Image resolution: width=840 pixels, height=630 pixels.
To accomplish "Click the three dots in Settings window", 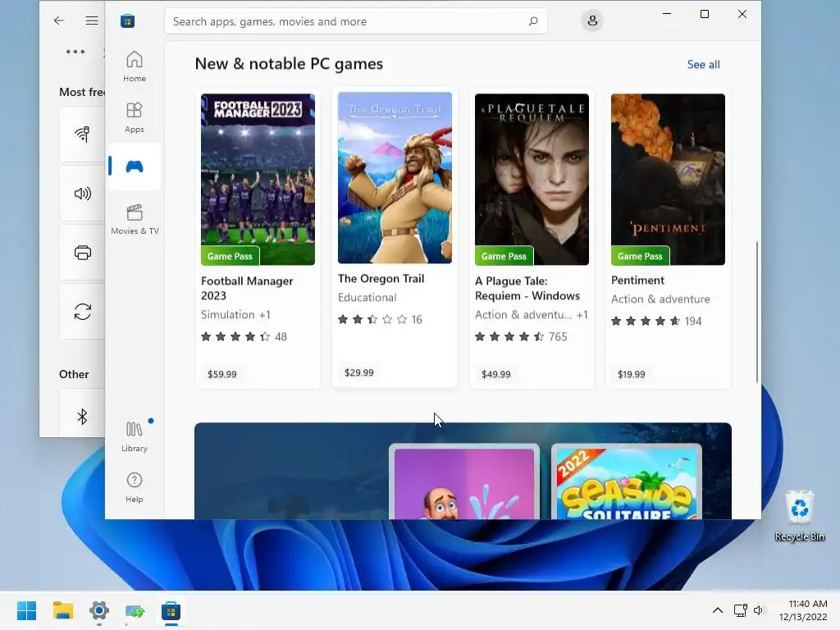I will (x=75, y=52).
